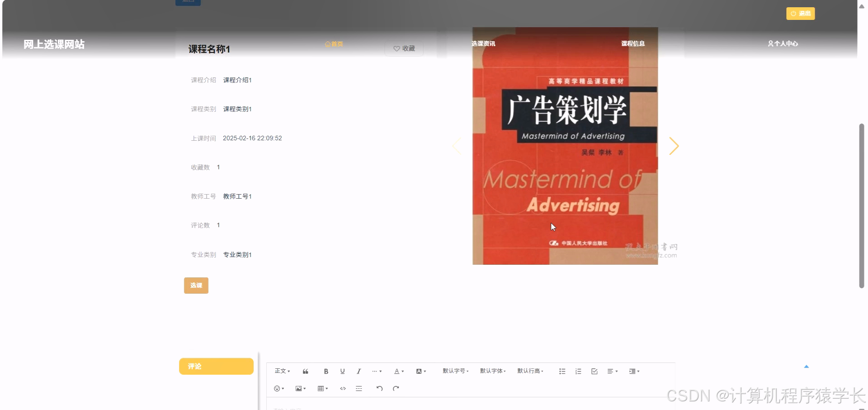Insert a horizontal divider line

pyautogui.click(x=359, y=388)
